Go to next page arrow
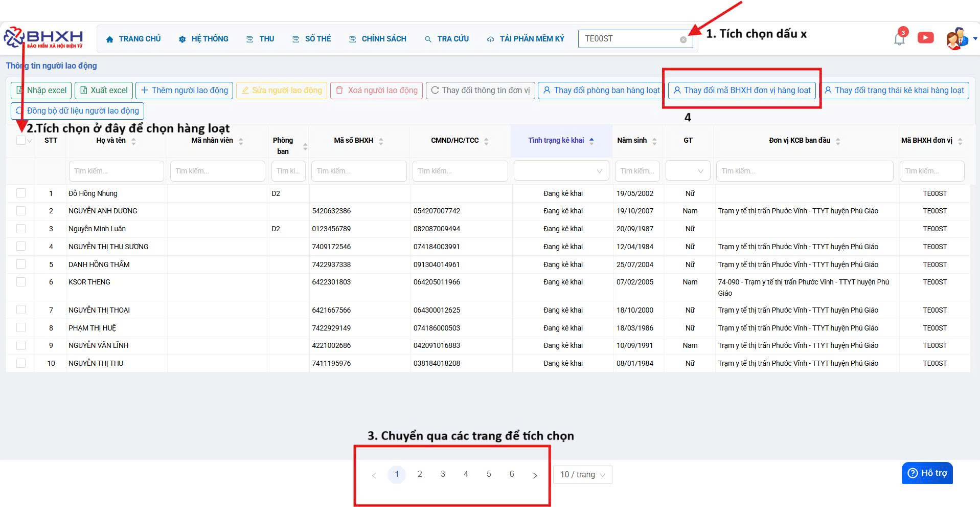 535,475
